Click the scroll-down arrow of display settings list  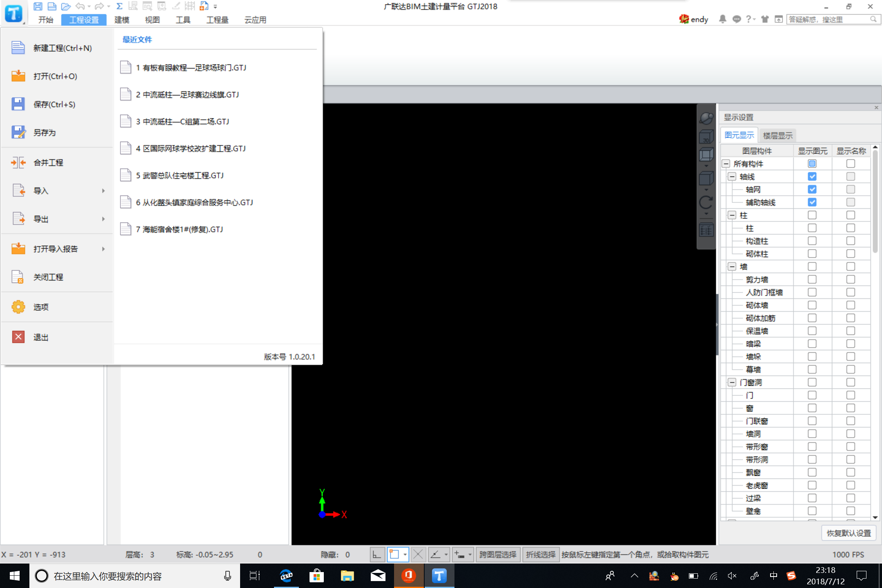(875, 517)
